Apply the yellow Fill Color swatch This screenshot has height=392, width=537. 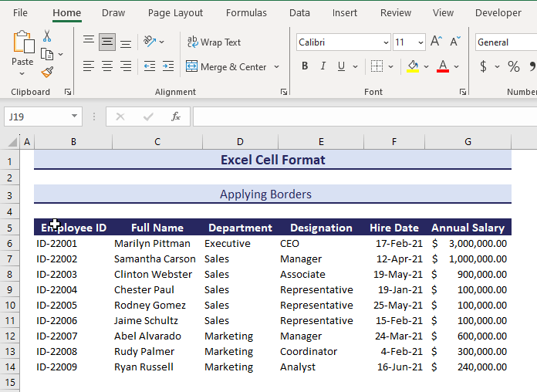413,67
